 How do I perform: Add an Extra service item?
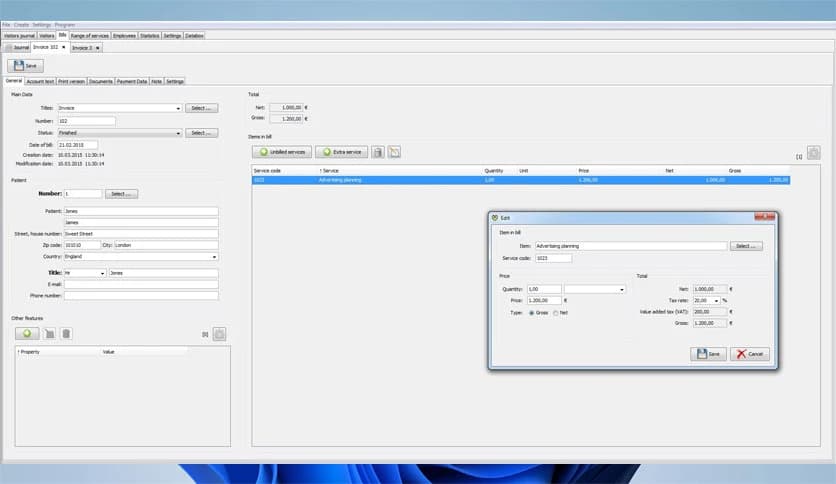341,152
